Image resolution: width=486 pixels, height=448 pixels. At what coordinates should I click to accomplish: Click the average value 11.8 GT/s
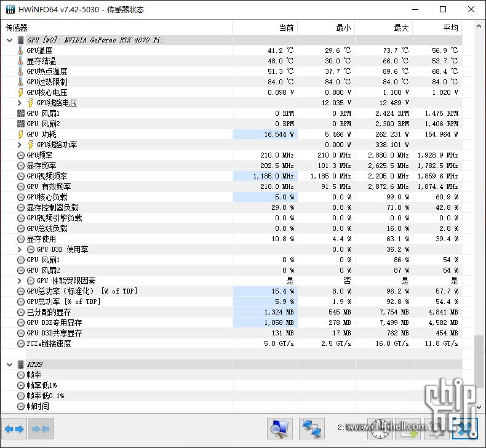point(442,343)
